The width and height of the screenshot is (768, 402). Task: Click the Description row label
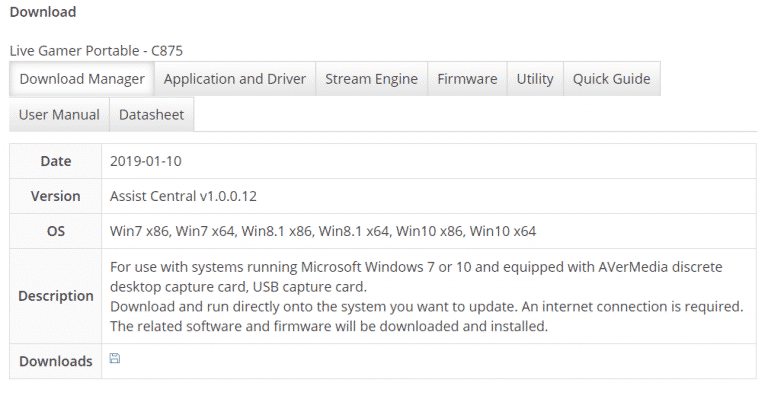pyautogui.click(x=56, y=296)
